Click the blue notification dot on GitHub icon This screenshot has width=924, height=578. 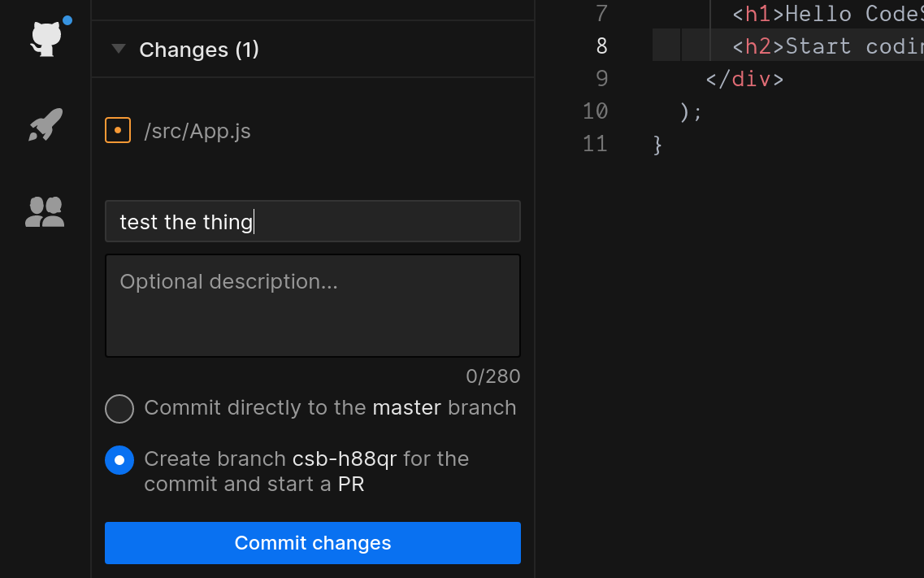[67, 20]
